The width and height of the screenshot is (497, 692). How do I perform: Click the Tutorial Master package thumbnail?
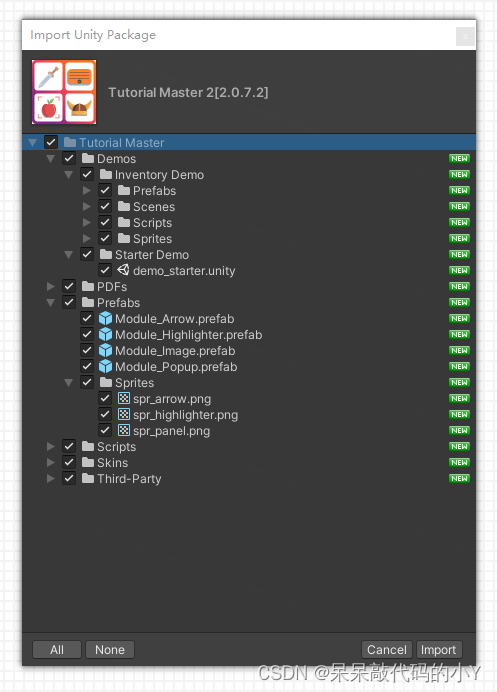pos(64,92)
